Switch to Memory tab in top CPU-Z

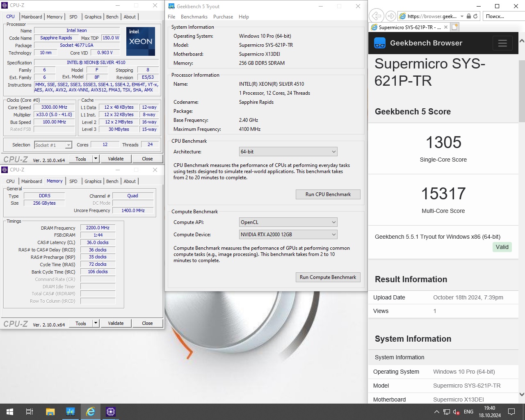coord(55,17)
